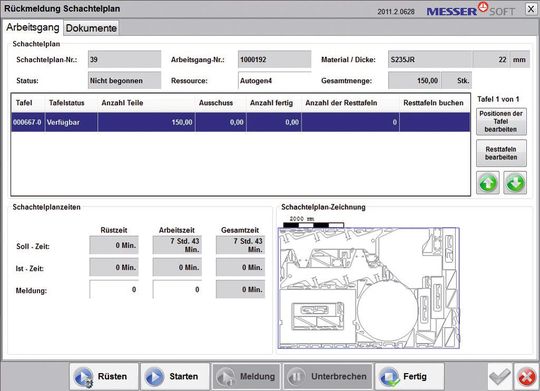Click the Tafel 1 von 1 label
This screenshot has height=391, width=540.
(498, 99)
